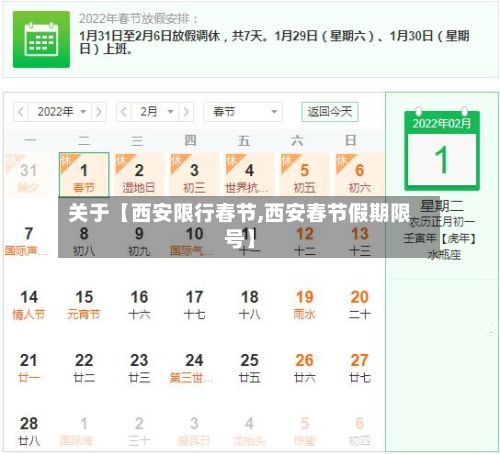Select February 23 廿三 date
This screenshot has height=454, width=500.
[x=139, y=368]
